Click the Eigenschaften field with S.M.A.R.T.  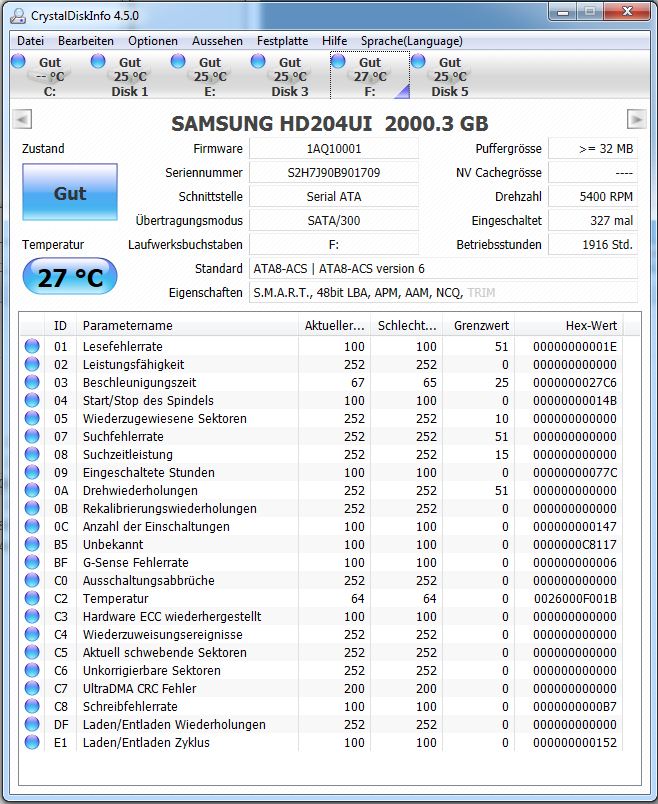443,293
